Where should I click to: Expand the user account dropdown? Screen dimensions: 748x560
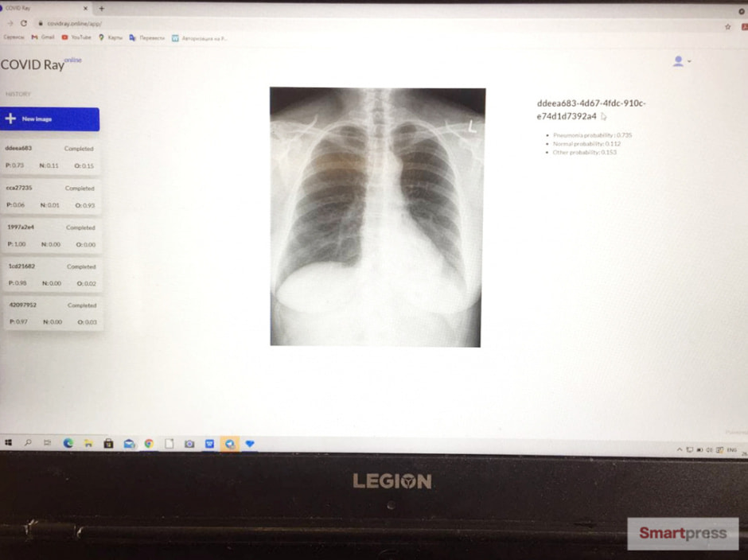tap(682, 61)
